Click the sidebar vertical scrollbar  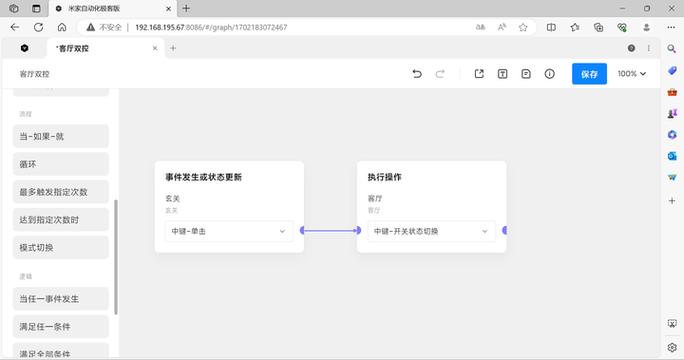(116, 257)
